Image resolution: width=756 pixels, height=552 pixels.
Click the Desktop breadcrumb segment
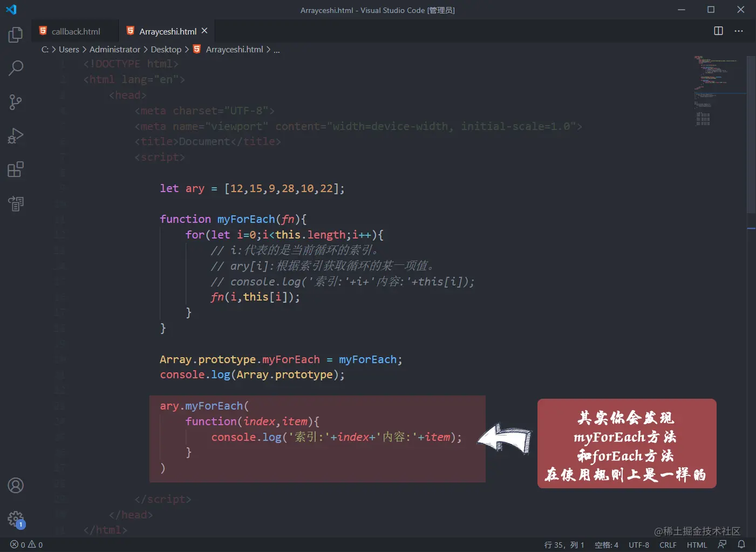point(166,49)
